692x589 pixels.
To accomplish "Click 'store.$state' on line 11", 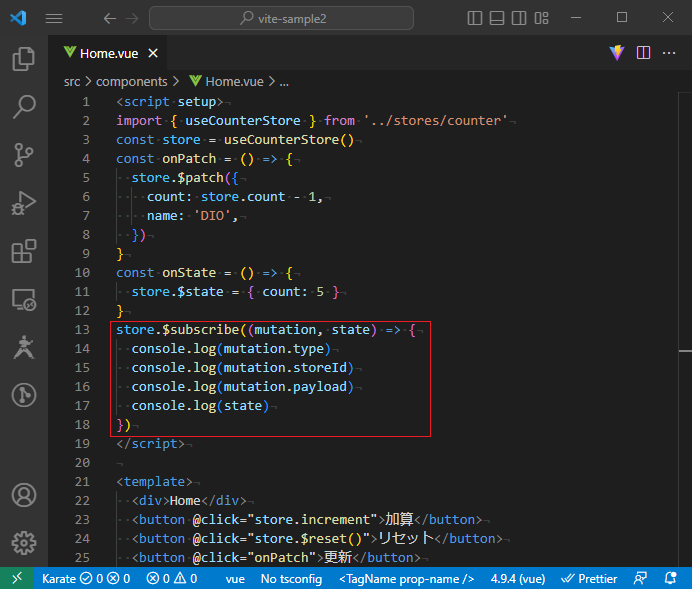I will [x=177, y=292].
